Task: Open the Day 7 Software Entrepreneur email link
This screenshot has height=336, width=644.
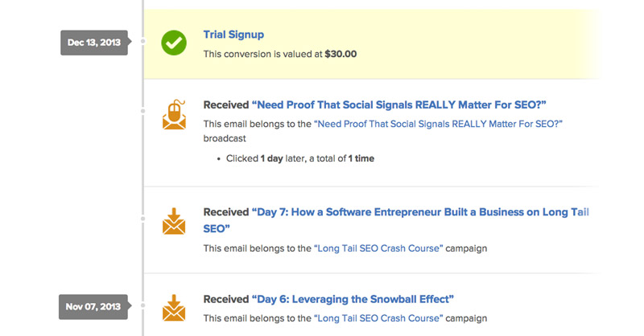Action: click(x=396, y=220)
